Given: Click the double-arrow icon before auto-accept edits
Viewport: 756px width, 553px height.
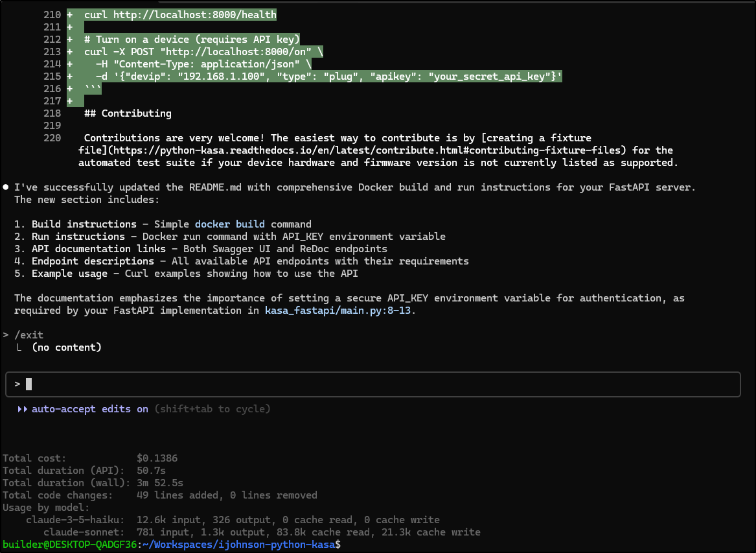Looking at the screenshot, I should (x=22, y=409).
